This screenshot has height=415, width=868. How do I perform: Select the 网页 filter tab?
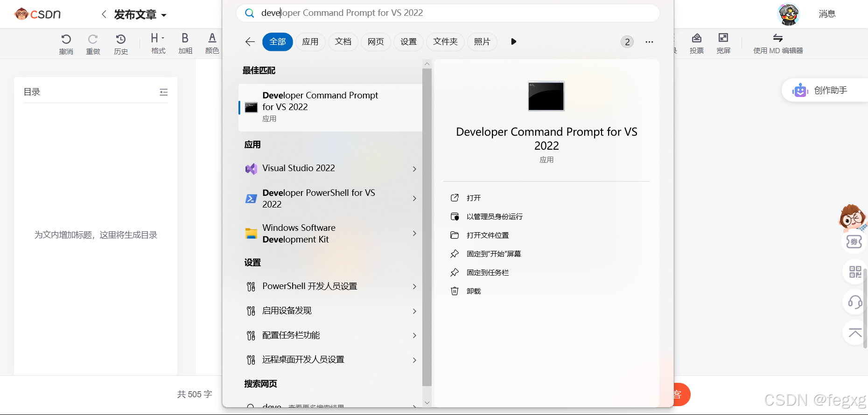pyautogui.click(x=376, y=41)
